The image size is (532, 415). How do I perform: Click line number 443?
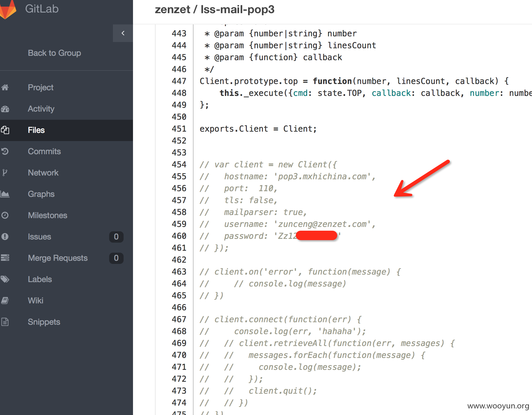tap(179, 34)
